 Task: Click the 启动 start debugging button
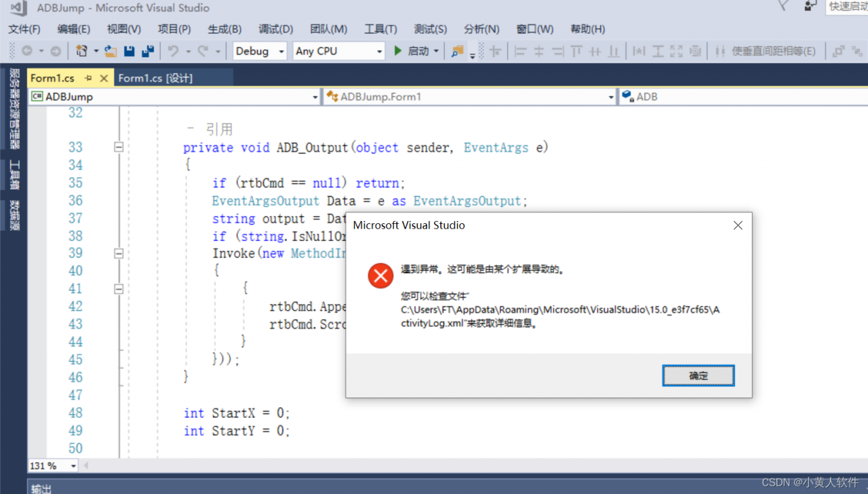(412, 51)
